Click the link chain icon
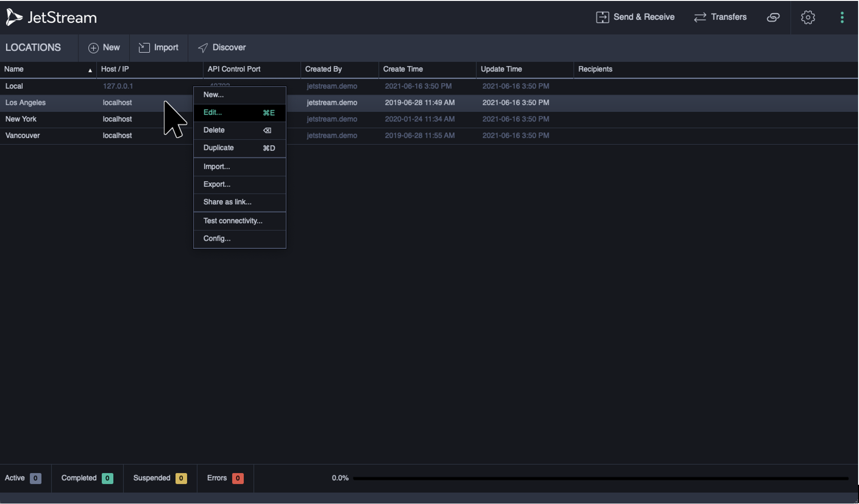Viewport: 859px width, 504px height. 773,17
